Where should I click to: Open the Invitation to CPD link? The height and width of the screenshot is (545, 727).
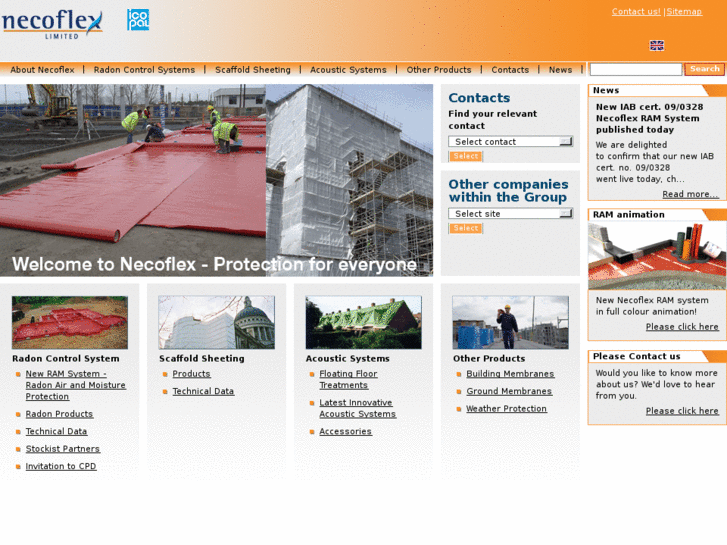tap(61, 466)
